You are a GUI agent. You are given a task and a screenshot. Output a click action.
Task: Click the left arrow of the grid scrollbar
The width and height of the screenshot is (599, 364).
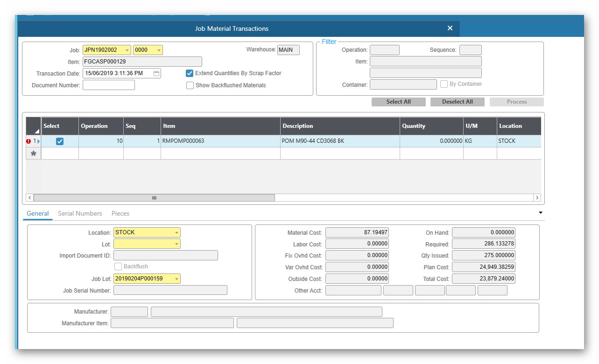tap(29, 197)
